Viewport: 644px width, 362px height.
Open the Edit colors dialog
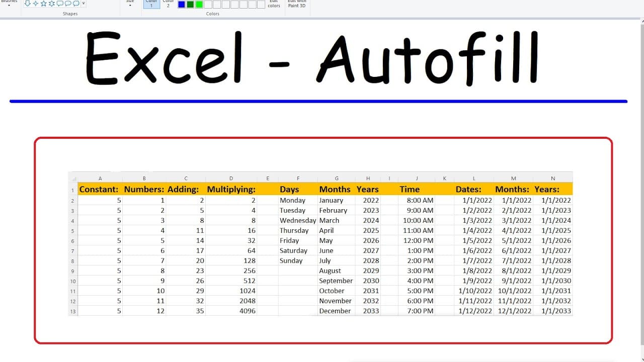click(x=274, y=4)
